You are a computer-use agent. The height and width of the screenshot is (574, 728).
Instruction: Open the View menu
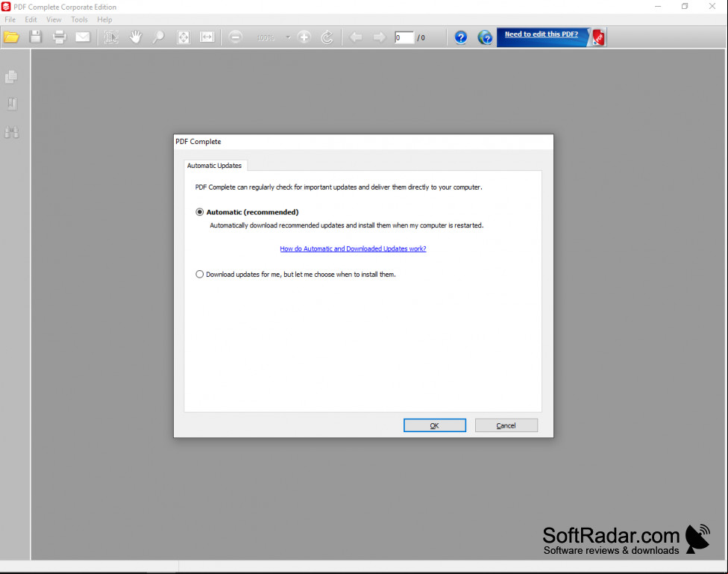coord(54,19)
